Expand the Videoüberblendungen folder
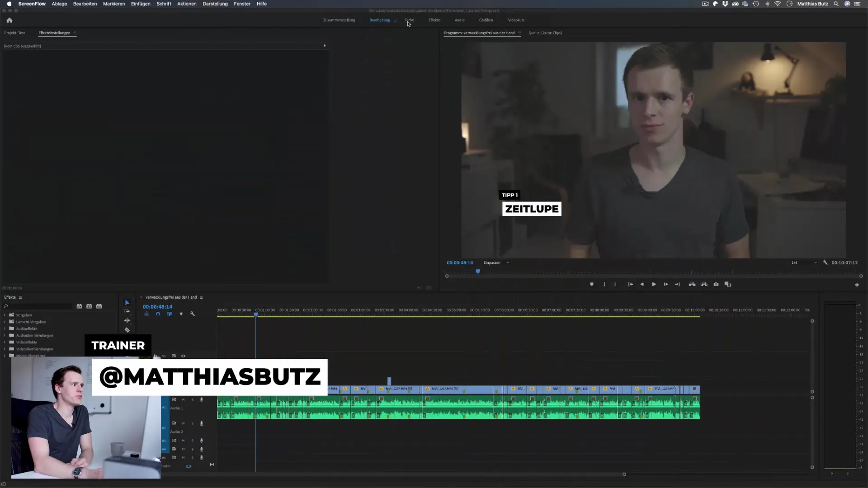 click(5, 349)
